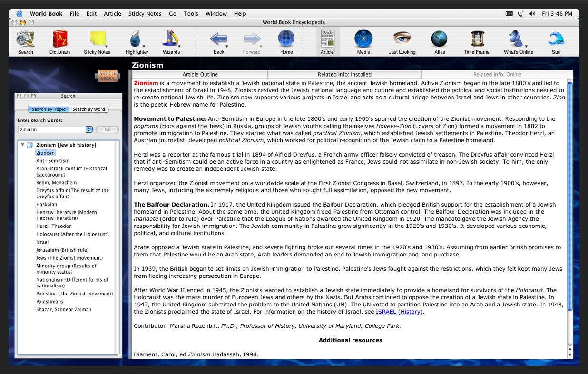Image resolution: width=588 pixels, height=374 pixels.
Task: Open the File menu
Action: [x=74, y=14]
